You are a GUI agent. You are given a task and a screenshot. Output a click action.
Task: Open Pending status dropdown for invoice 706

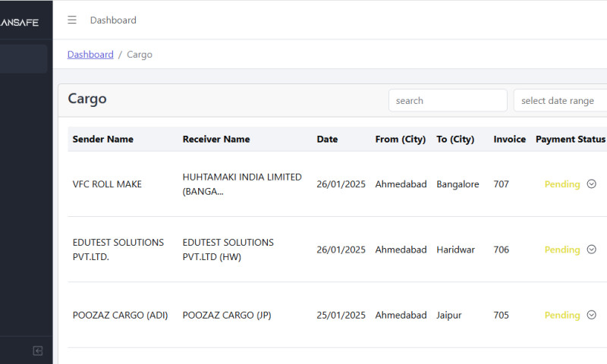[591, 249]
